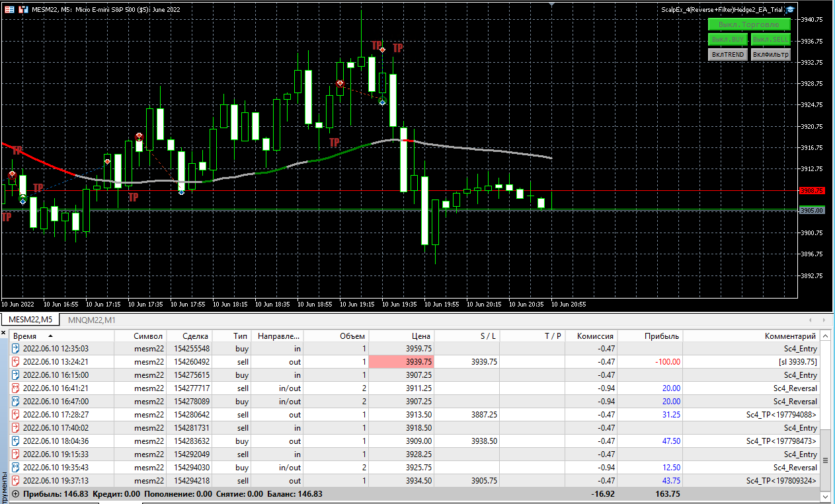Click the chart window icon beside MESM22,M5 title
Viewport: 835px width, 504px height.
point(24,9)
